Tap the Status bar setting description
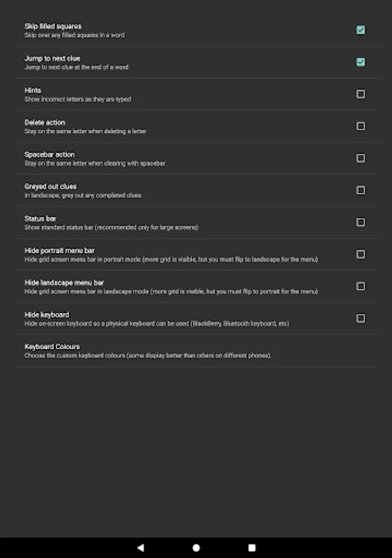The height and width of the screenshot is (558, 392). pos(111,228)
